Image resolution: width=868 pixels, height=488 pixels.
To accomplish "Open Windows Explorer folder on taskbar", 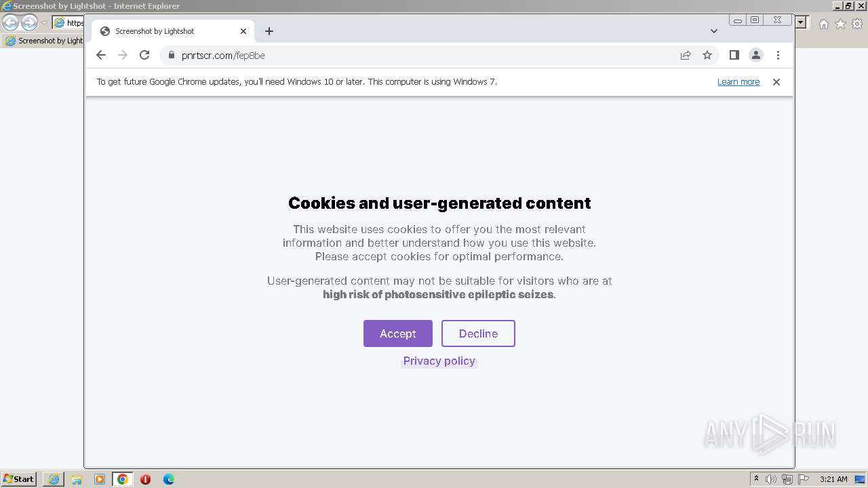I will tap(77, 479).
